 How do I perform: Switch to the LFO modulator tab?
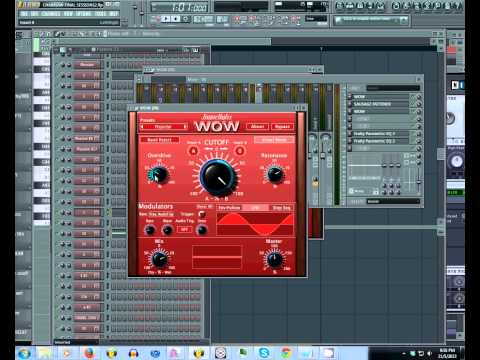pos(255,208)
